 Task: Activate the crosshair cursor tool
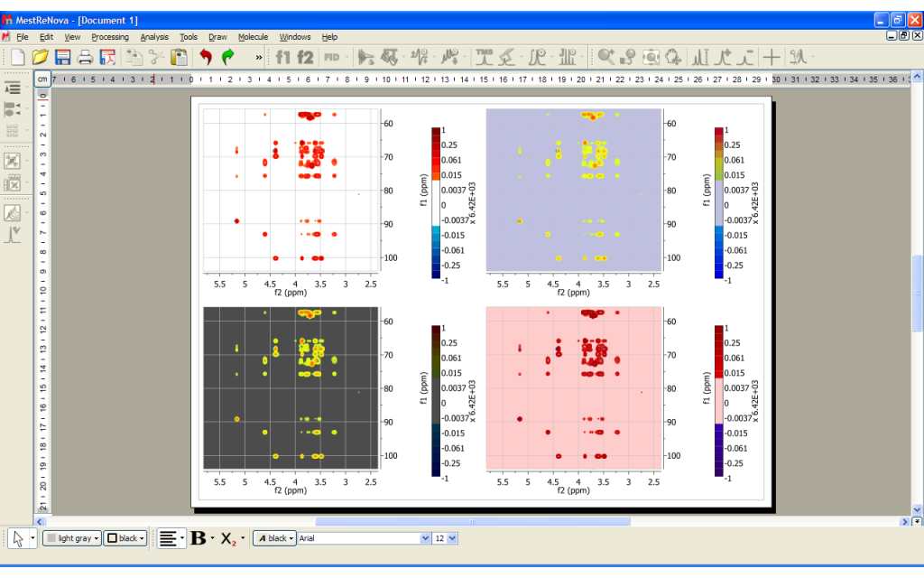[x=772, y=57]
